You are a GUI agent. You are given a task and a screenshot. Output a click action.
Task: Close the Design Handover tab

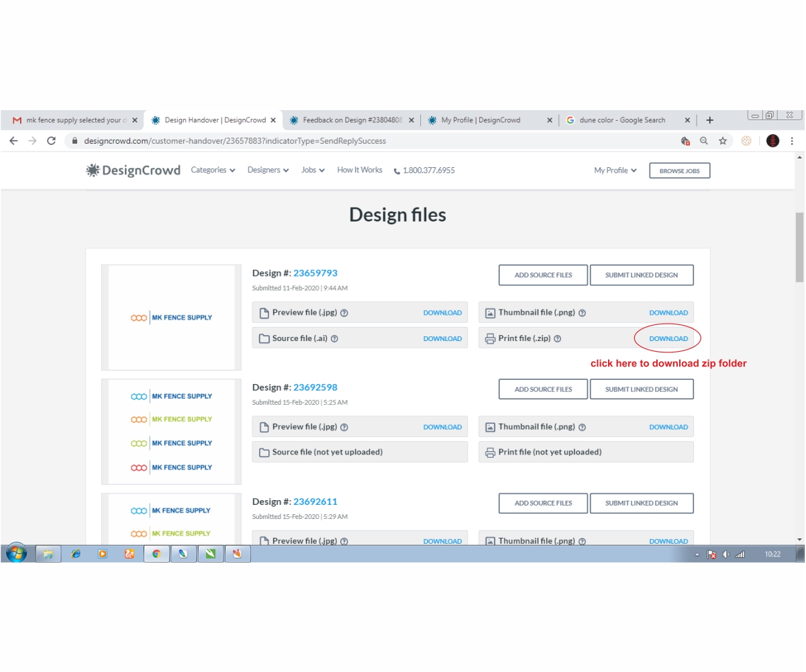click(x=272, y=120)
